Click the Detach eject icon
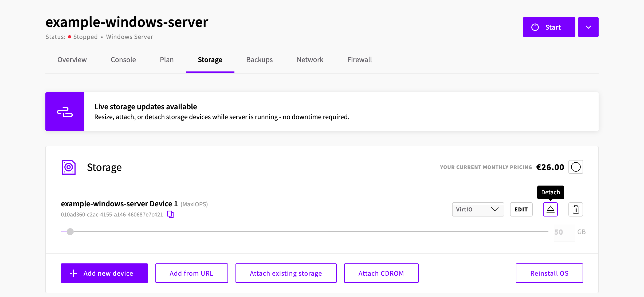Viewport: 644px width, 297px height. 550,209
